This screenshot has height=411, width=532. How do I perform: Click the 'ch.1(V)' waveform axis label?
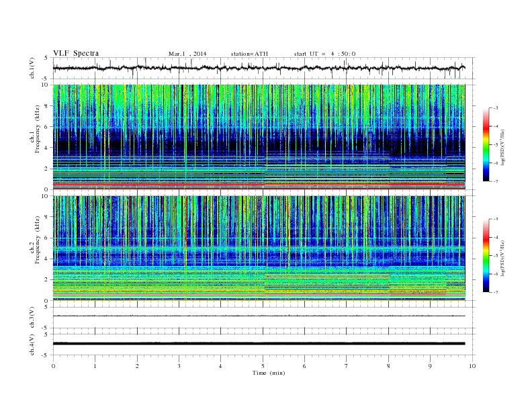(32, 68)
